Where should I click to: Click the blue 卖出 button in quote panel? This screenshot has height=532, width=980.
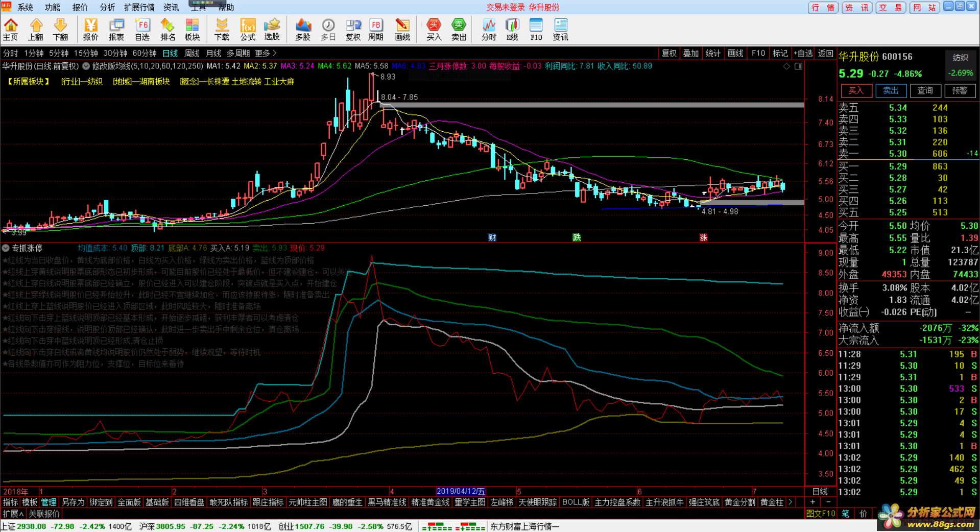click(x=891, y=90)
